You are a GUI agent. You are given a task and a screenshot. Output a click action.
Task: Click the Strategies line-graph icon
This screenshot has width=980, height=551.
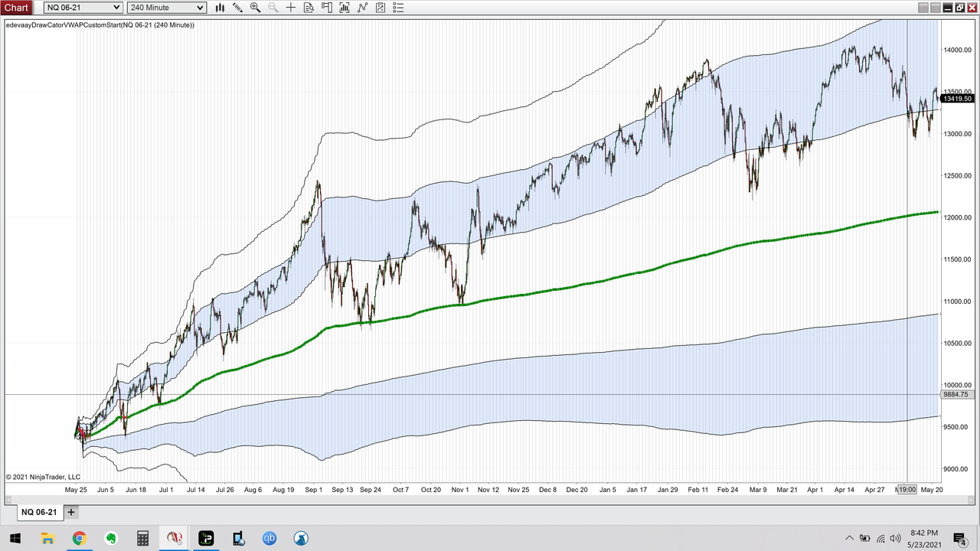click(x=362, y=7)
